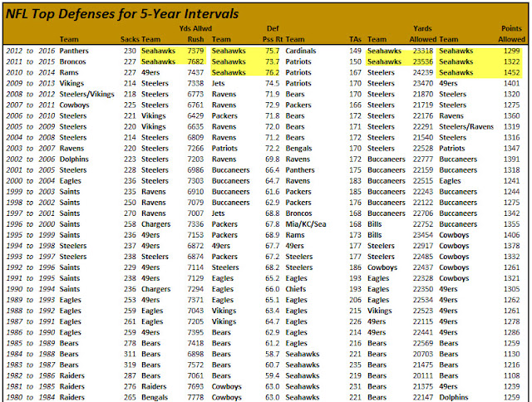
Task: Select 'Cardinals' in the 2012 to 2016 row
Action: coord(301,51)
